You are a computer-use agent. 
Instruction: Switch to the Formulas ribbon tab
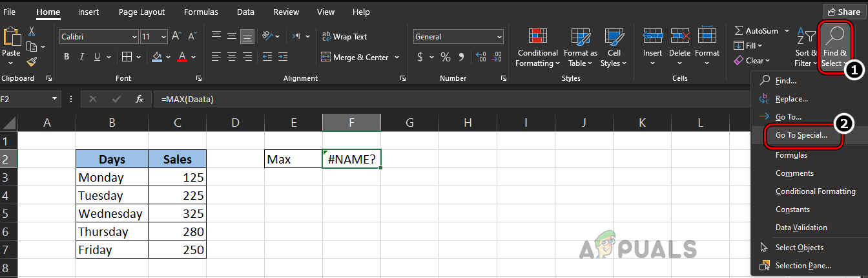pyautogui.click(x=201, y=12)
